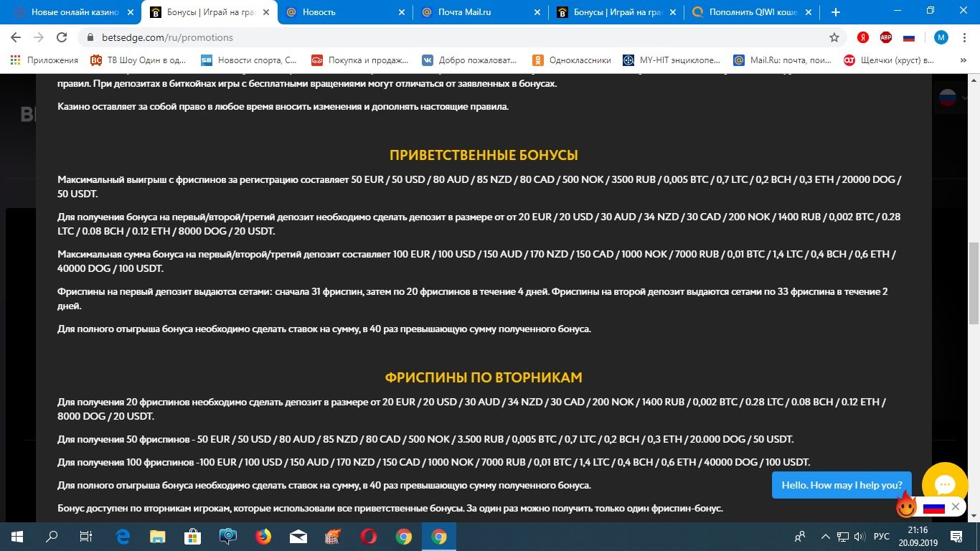This screenshot has height=551, width=980.
Task: Open Chrome's three-dot menu
Action: click(965, 37)
